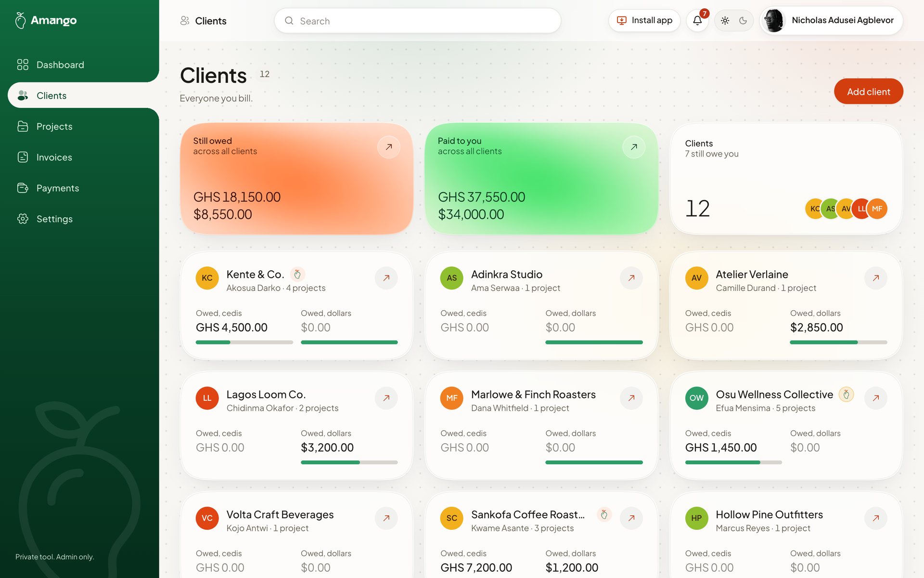Click the Amango logo in sidebar

click(46, 20)
